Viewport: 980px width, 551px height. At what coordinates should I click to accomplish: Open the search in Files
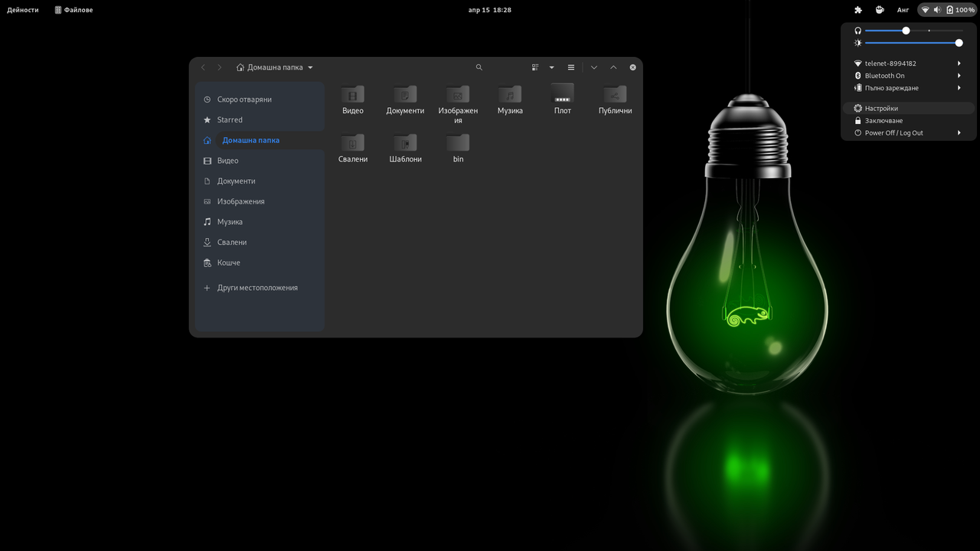479,67
